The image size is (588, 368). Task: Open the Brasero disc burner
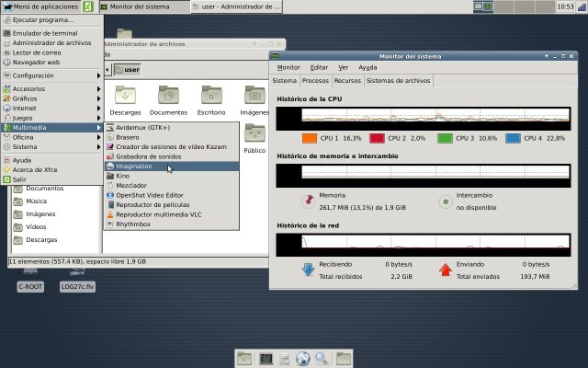click(128, 137)
